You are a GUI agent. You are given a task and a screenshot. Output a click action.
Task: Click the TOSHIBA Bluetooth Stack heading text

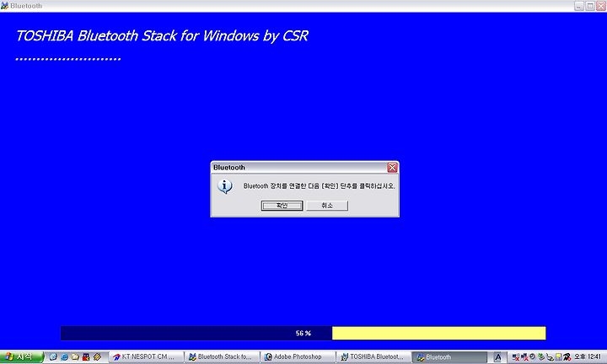pos(162,35)
